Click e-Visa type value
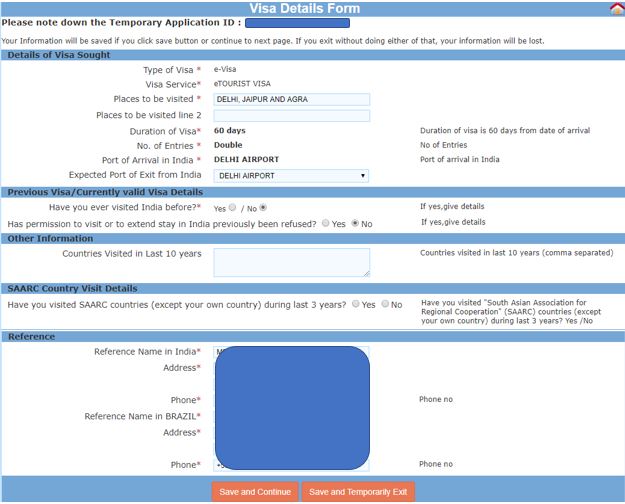This screenshot has height=504, width=625. pos(225,69)
